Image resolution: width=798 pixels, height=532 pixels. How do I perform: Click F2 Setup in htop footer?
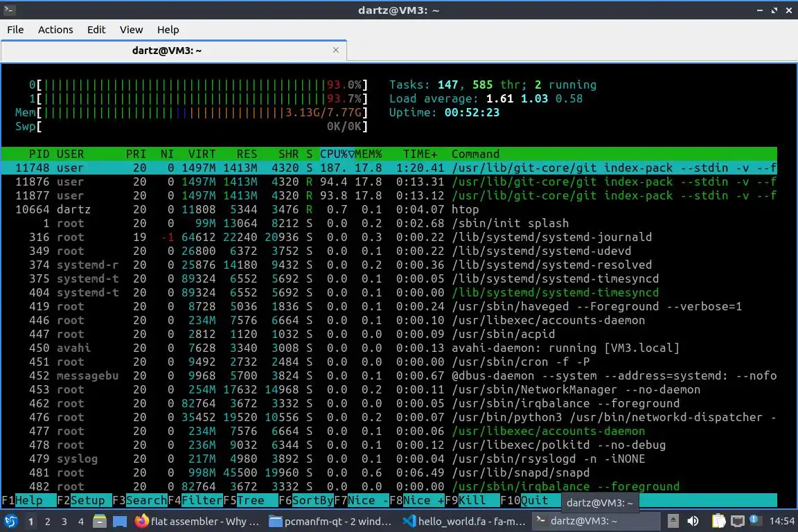(x=84, y=500)
